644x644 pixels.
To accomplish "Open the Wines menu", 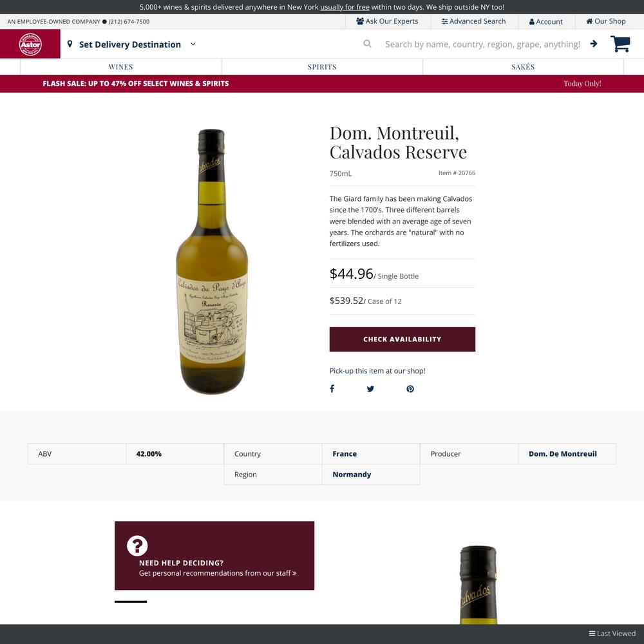I will tap(121, 67).
